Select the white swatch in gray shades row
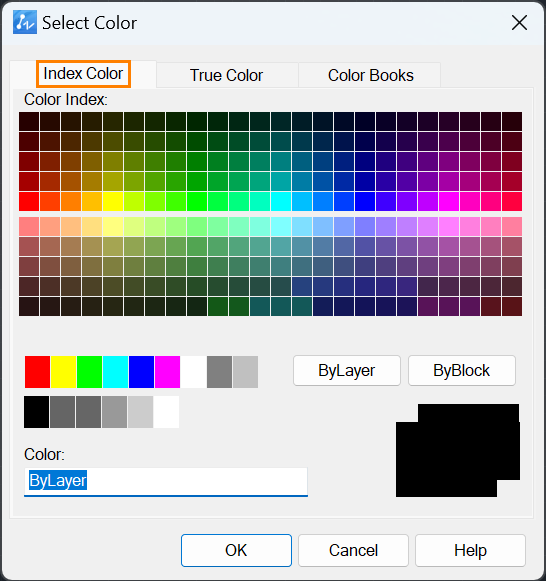The width and height of the screenshot is (546, 581). click(166, 412)
